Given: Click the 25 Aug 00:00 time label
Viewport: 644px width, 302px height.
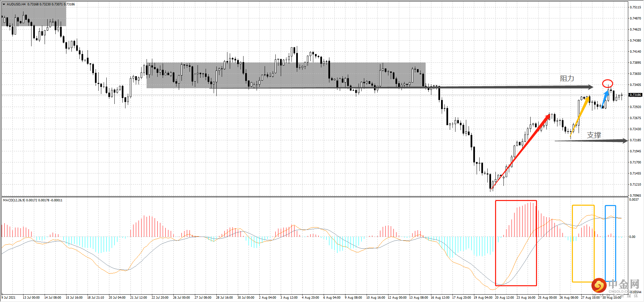Looking at the screenshot, I should pos(547,298).
